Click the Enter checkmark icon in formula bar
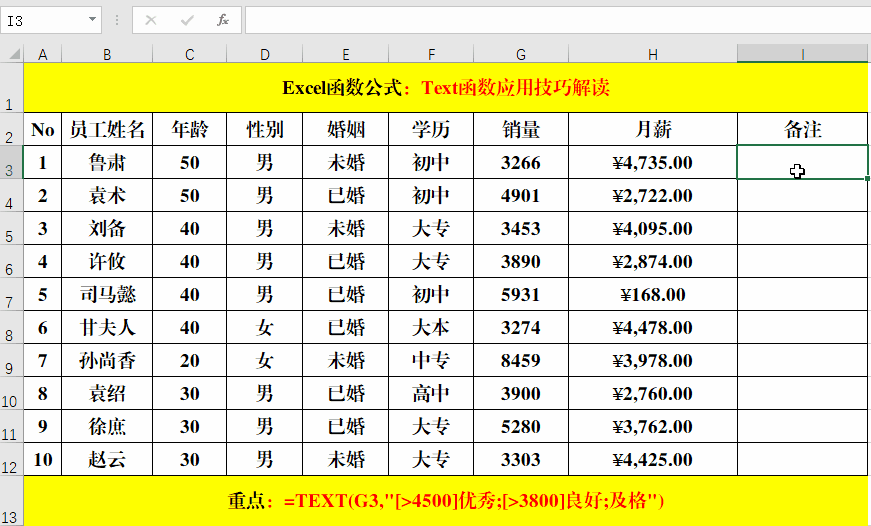 (x=187, y=21)
